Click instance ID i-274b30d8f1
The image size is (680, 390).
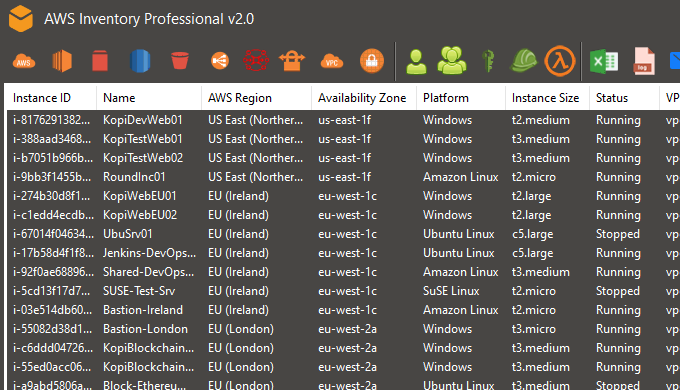[51, 196]
